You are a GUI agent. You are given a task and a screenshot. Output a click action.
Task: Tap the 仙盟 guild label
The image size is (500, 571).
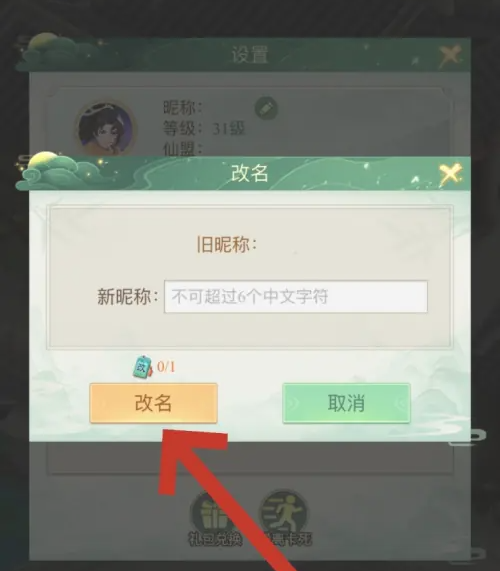pyautogui.click(x=182, y=149)
